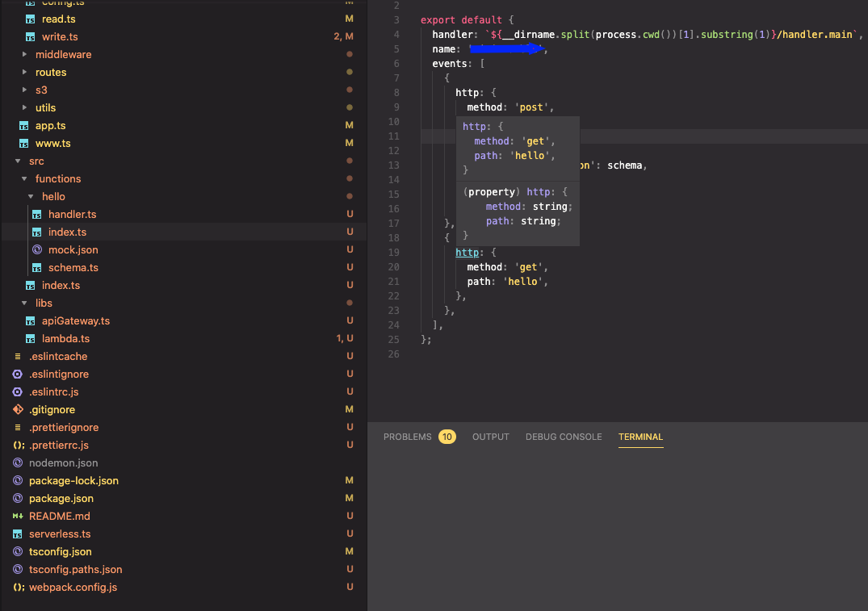The width and height of the screenshot is (868, 611).
Task: Click the TypeScript icon beside handler.ts
Action: point(36,214)
